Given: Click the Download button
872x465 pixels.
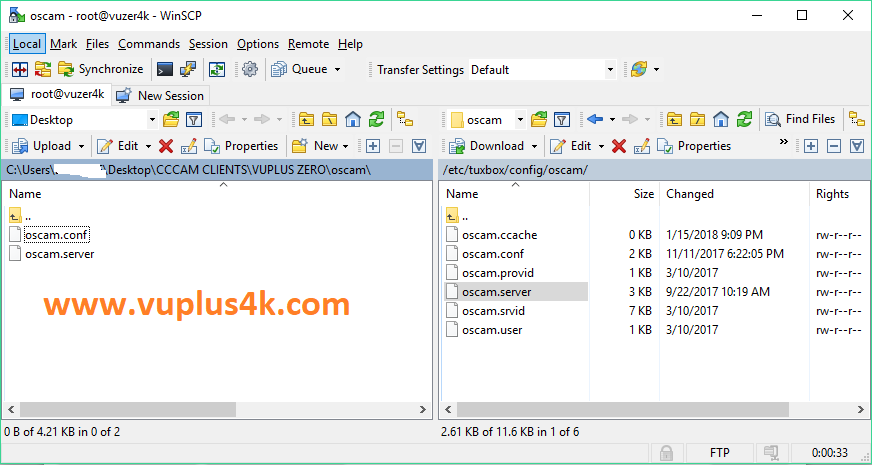Looking at the screenshot, I should click(x=487, y=146).
